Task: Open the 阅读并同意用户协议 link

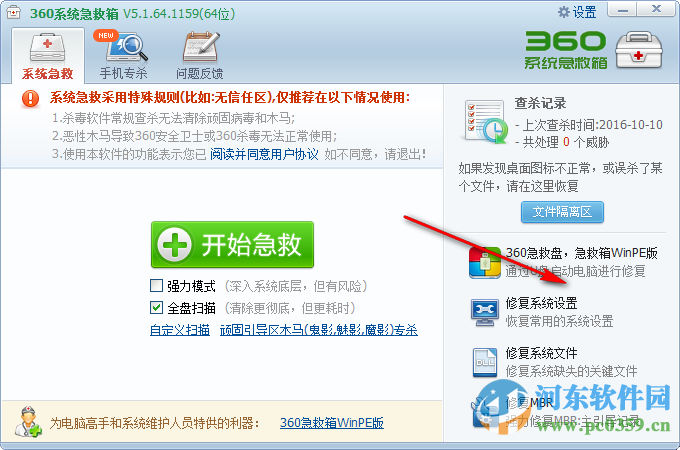Action: [x=264, y=154]
